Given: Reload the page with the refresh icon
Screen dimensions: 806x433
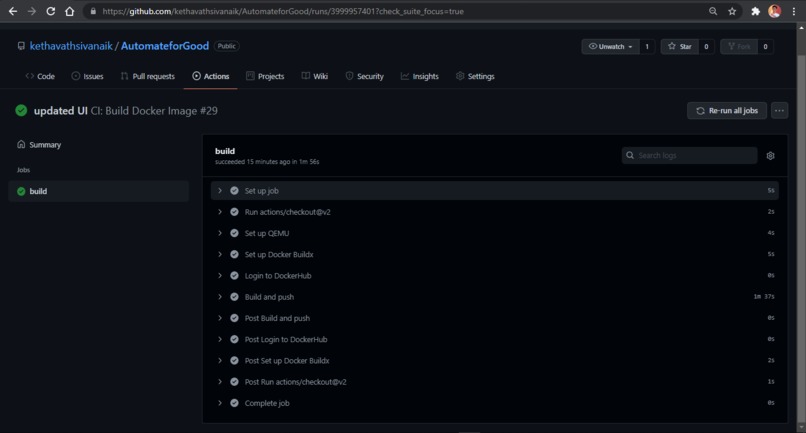Looking at the screenshot, I should (x=50, y=11).
